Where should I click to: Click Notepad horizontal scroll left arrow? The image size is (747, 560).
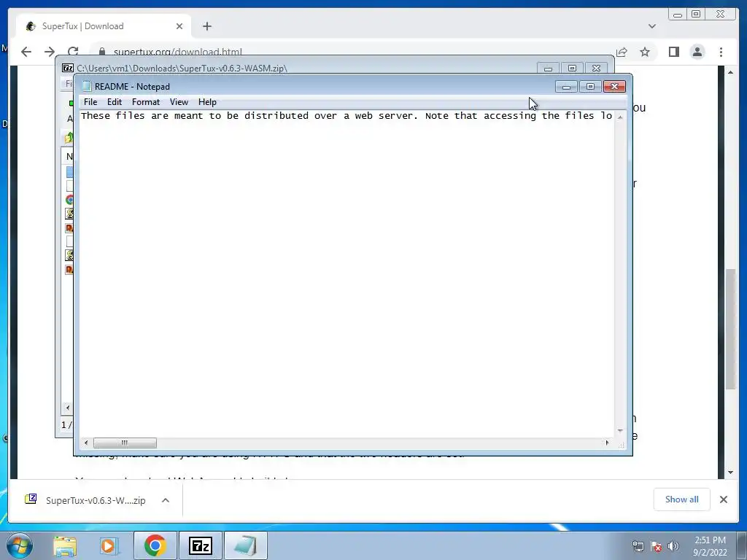click(86, 443)
